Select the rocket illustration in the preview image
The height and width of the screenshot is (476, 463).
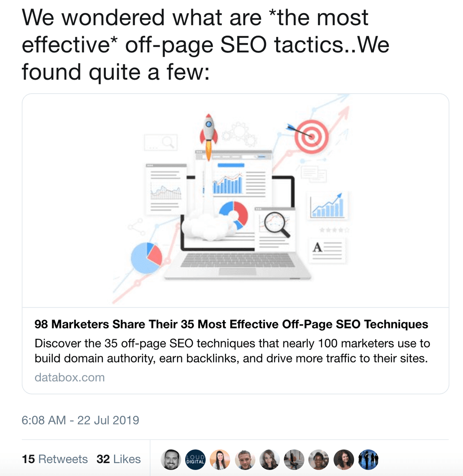click(x=208, y=129)
